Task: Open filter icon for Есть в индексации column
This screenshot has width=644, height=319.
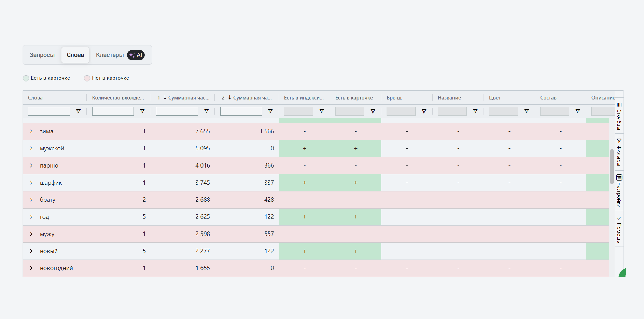Action: [x=322, y=111]
